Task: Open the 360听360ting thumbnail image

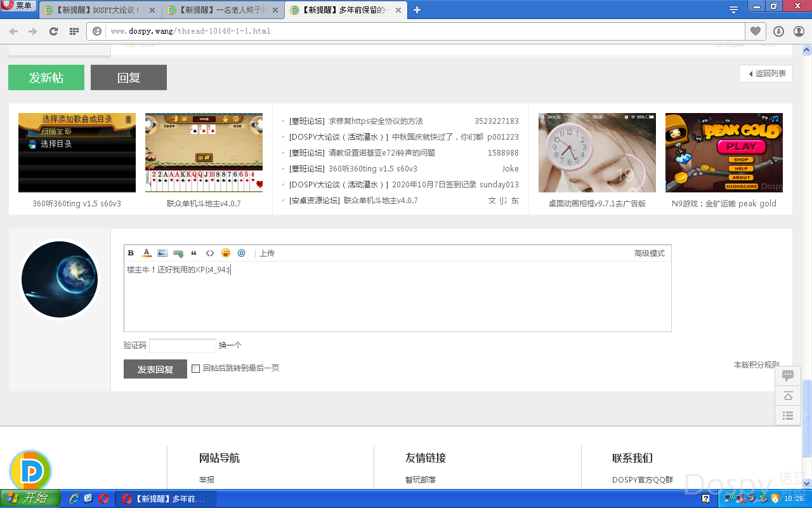Action: pyautogui.click(x=77, y=152)
